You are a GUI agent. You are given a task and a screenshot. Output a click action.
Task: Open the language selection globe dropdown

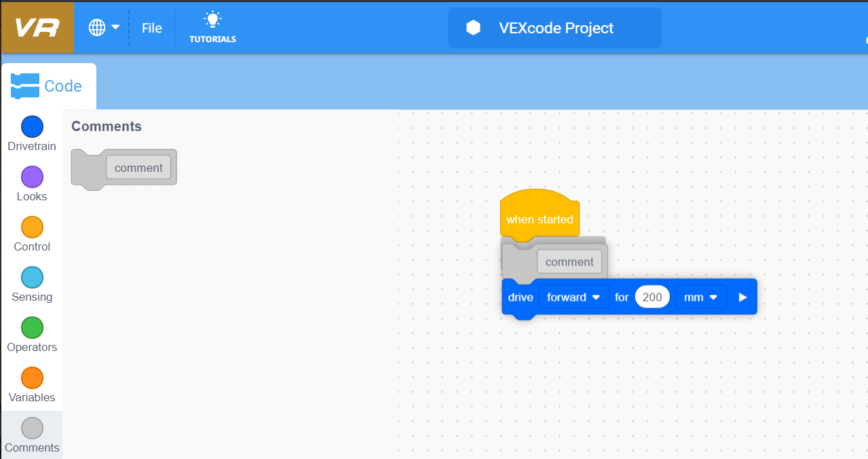pos(102,27)
